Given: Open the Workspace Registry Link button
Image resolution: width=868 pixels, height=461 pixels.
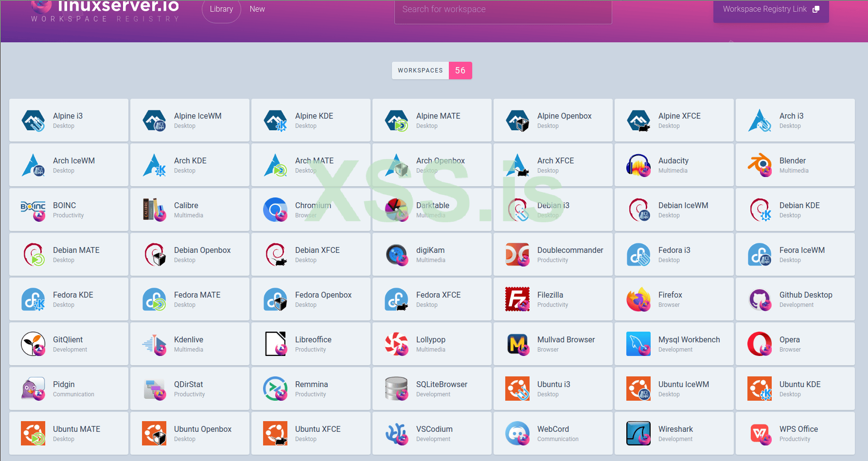Looking at the screenshot, I should coord(771,10).
